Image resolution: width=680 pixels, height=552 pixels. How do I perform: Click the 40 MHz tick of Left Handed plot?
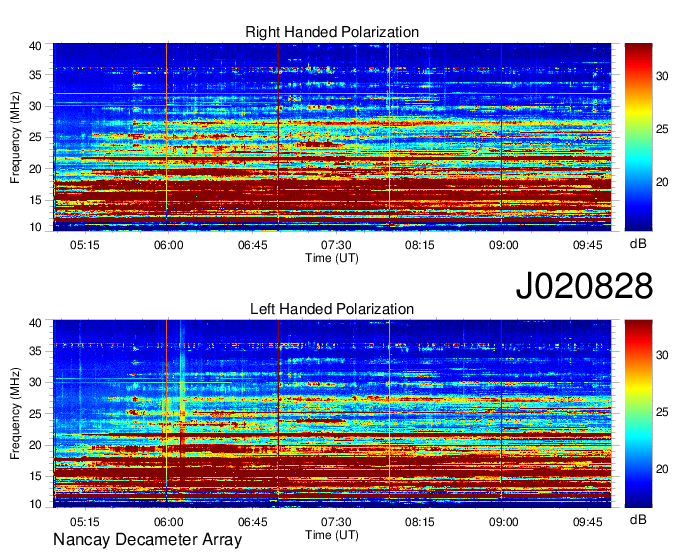pyautogui.click(x=35, y=323)
